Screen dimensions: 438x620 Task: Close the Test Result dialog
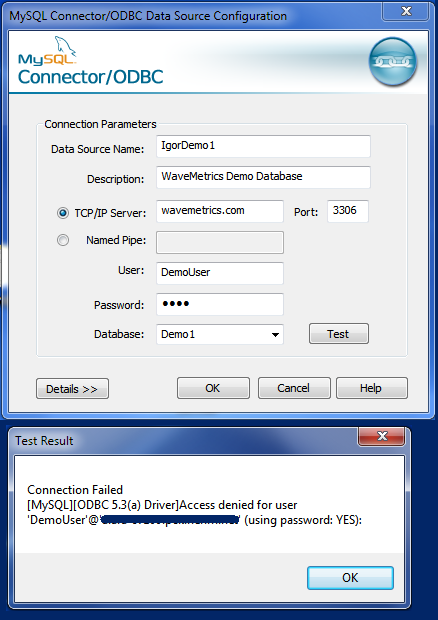coord(381,436)
